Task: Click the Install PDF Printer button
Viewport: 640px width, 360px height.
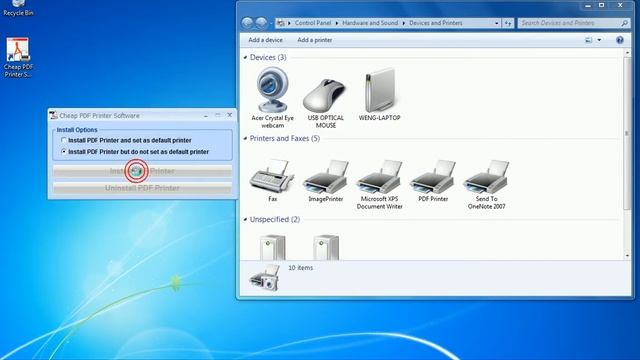Action: 142,171
